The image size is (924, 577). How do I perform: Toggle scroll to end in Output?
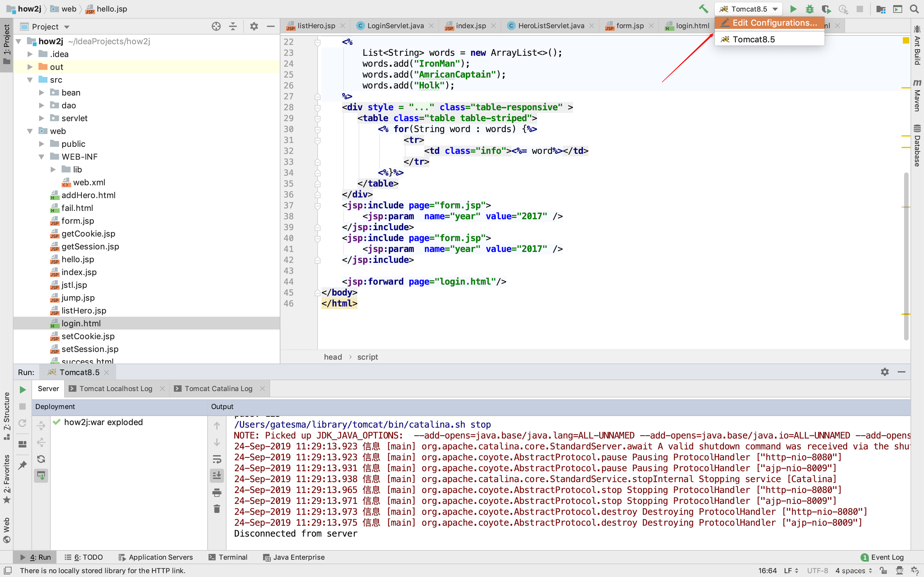(217, 475)
